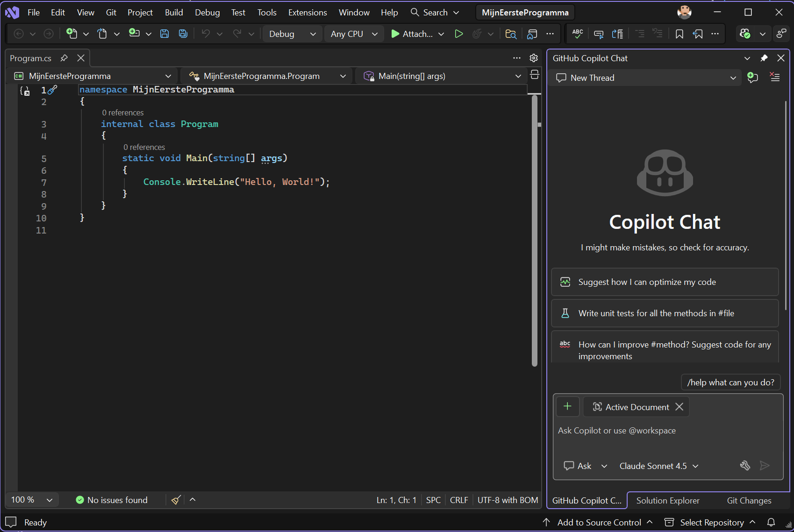Click the New Item toolbar icon
Image resolution: width=794 pixels, height=532 pixels.
pyautogui.click(x=72, y=34)
